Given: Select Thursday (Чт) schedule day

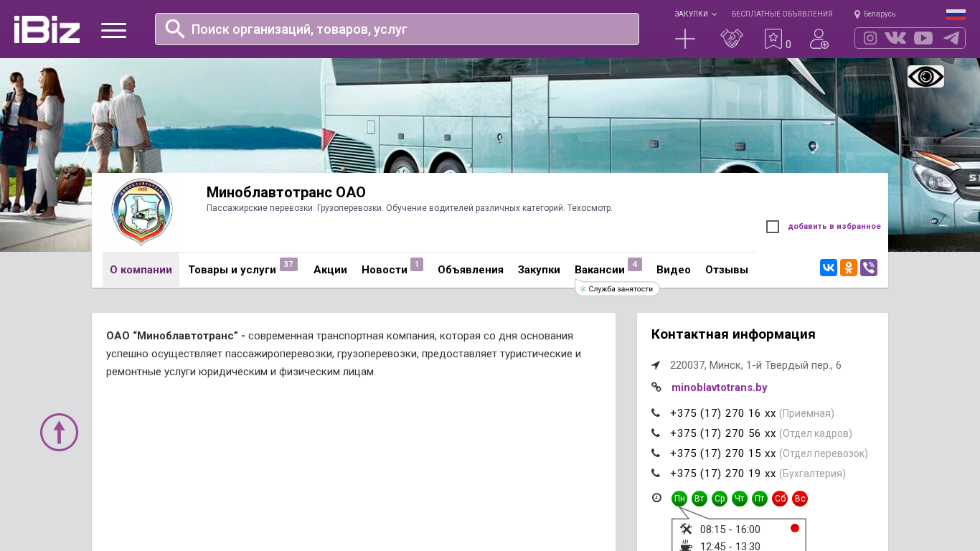Looking at the screenshot, I should 740,499.
